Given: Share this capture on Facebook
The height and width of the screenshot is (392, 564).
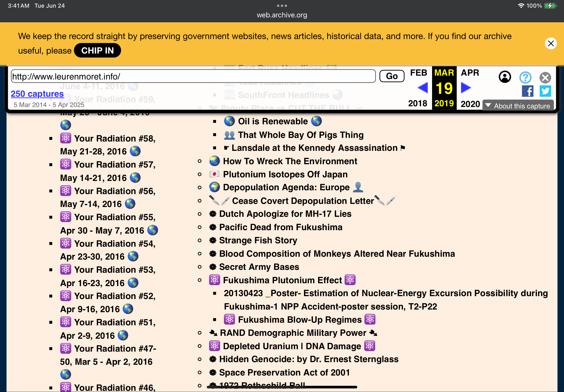Looking at the screenshot, I should coord(528,91).
